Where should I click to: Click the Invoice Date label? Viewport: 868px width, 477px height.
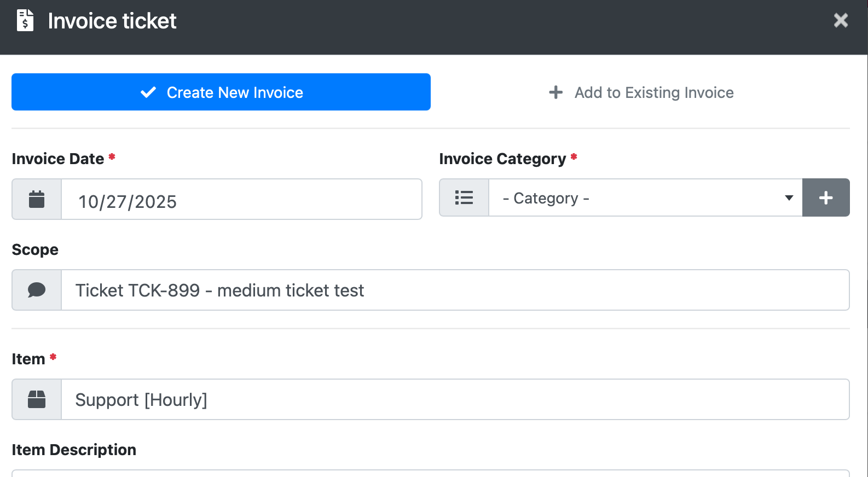coord(57,159)
